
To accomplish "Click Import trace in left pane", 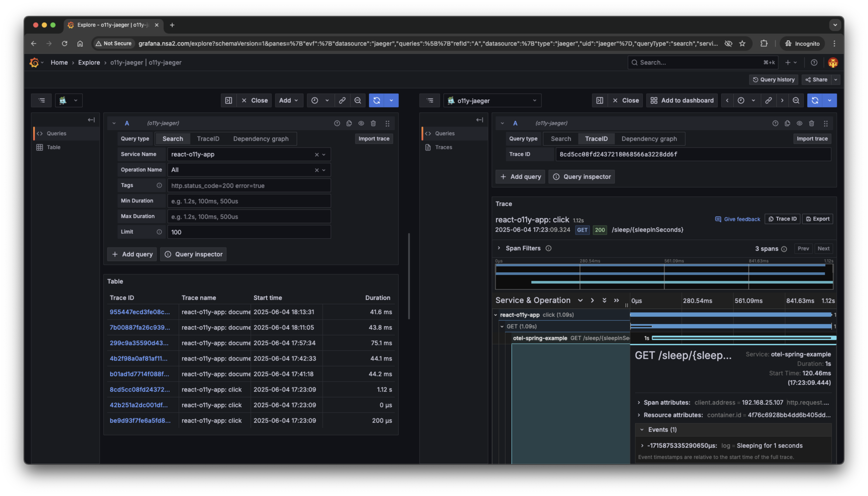I will click(x=374, y=139).
